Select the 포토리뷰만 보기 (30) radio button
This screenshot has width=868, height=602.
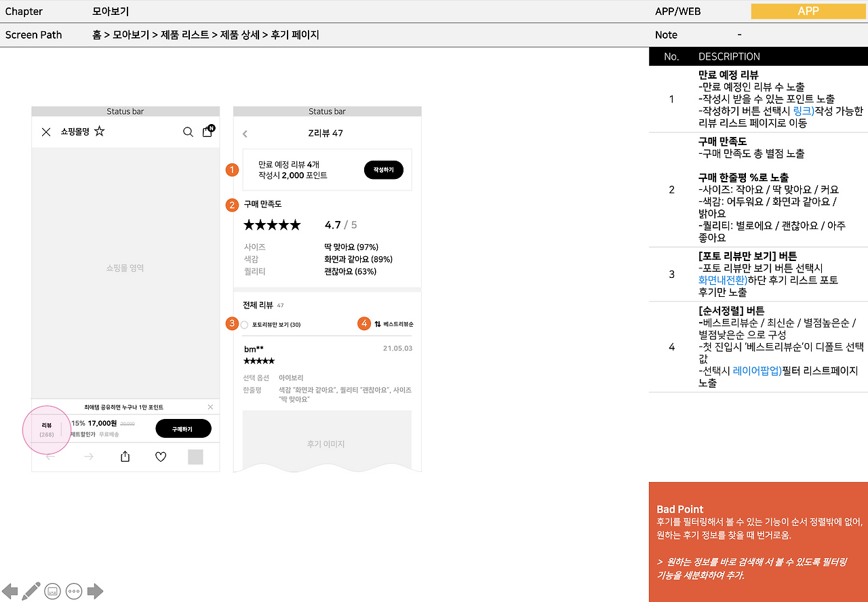[x=244, y=323]
